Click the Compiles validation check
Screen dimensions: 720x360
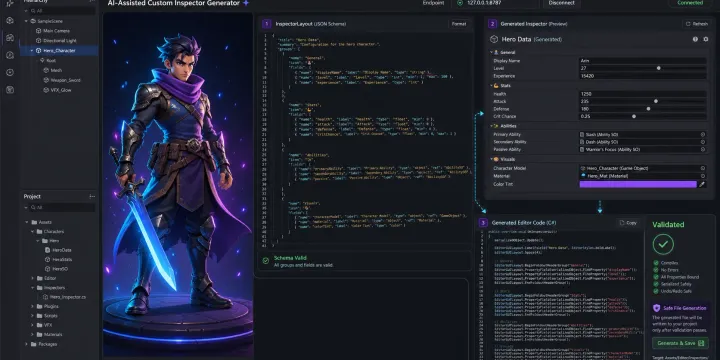[655, 263]
